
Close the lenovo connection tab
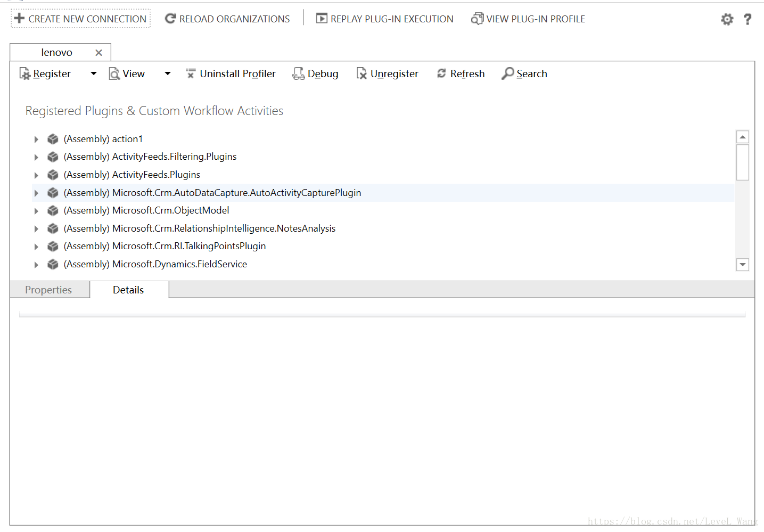click(98, 53)
